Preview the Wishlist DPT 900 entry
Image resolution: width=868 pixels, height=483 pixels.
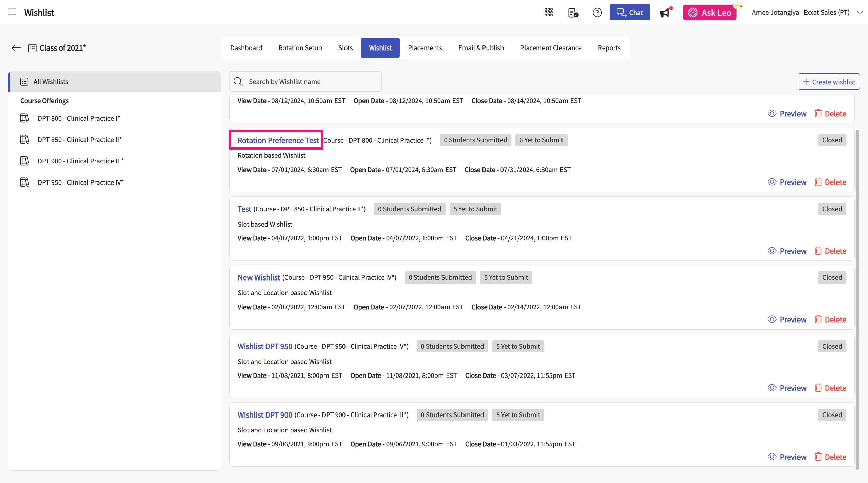click(787, 457)
